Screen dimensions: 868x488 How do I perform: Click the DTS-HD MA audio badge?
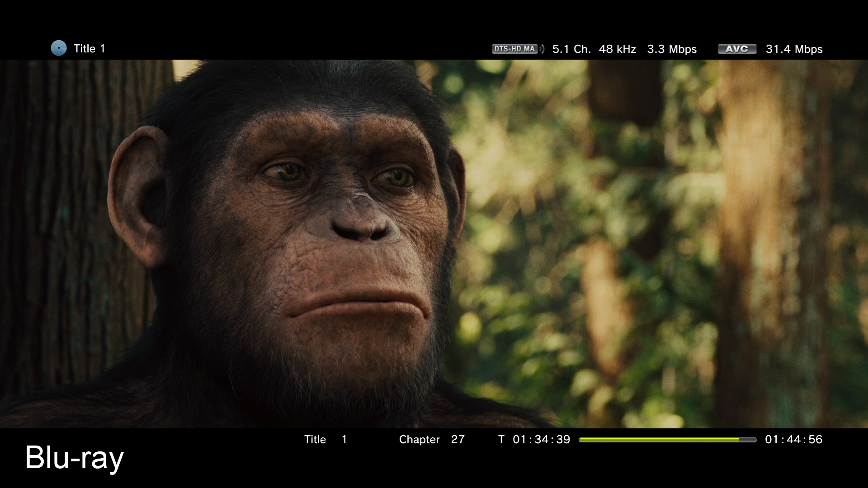[x=514, y=49]
